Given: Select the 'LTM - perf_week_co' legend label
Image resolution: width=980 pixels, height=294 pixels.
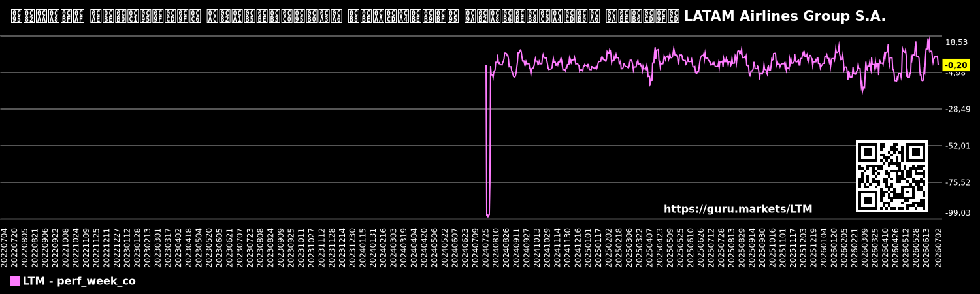Looking at the screenshot, I should click(79, 281).
